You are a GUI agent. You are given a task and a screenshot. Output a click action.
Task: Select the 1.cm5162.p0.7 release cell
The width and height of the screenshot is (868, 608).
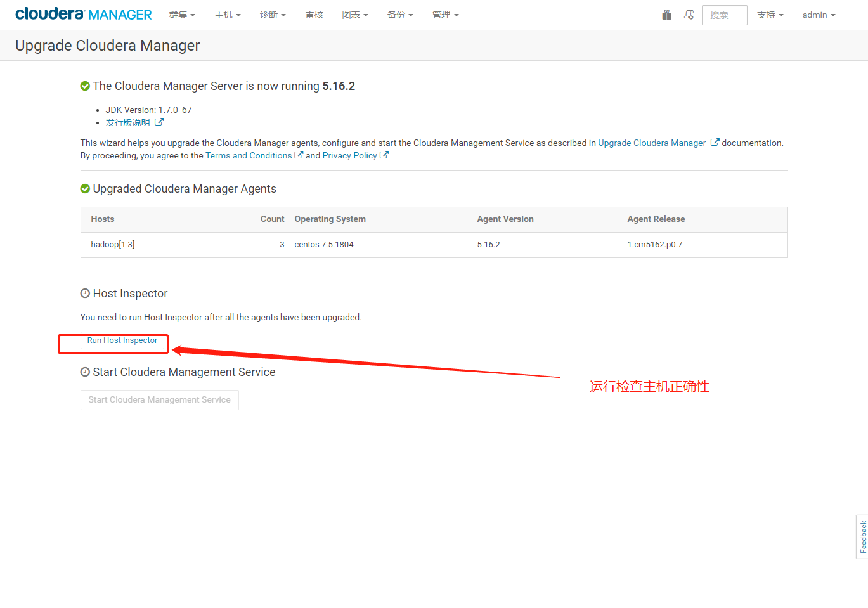point(655,244)
